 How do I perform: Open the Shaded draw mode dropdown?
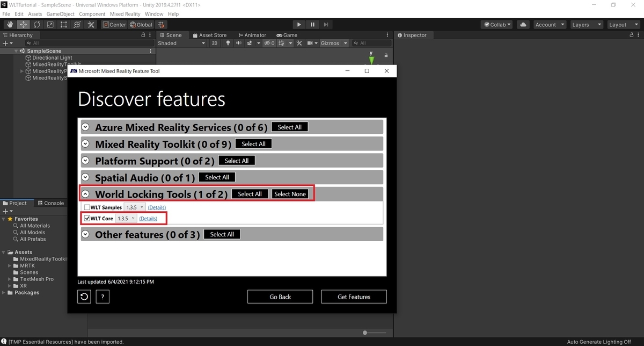click(x=181, y=43)
